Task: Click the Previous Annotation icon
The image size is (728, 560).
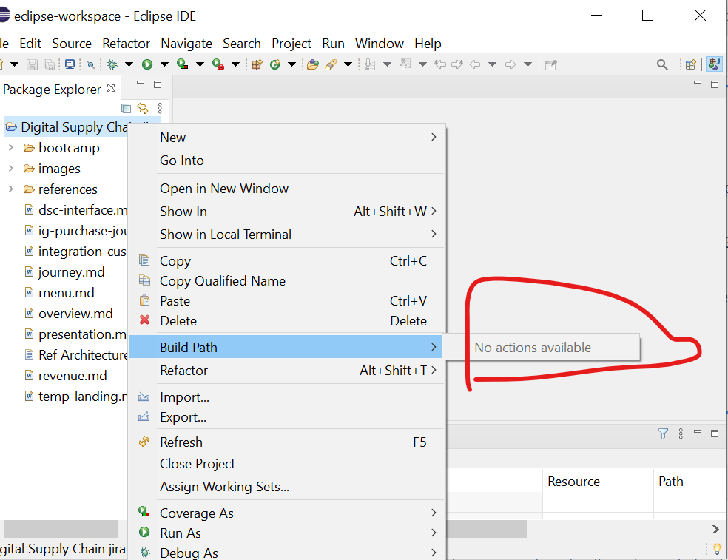Action: (x=405, y=64)
